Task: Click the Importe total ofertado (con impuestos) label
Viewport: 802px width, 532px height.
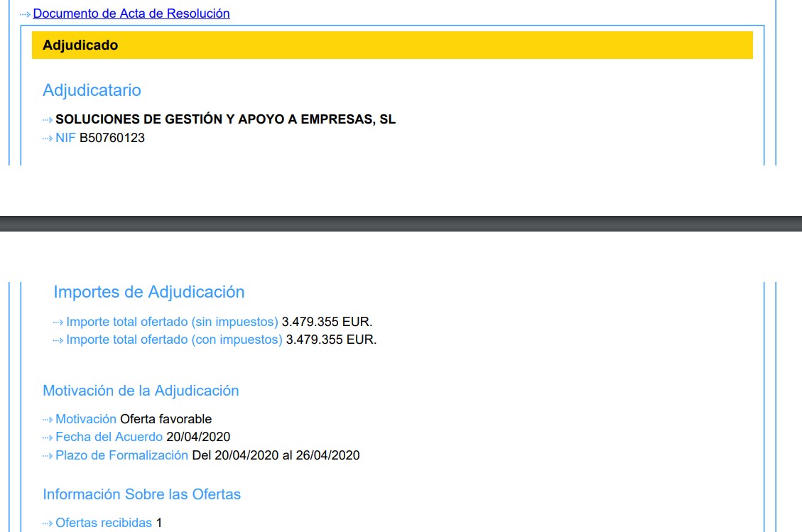Action: click(x=174, y=340)
